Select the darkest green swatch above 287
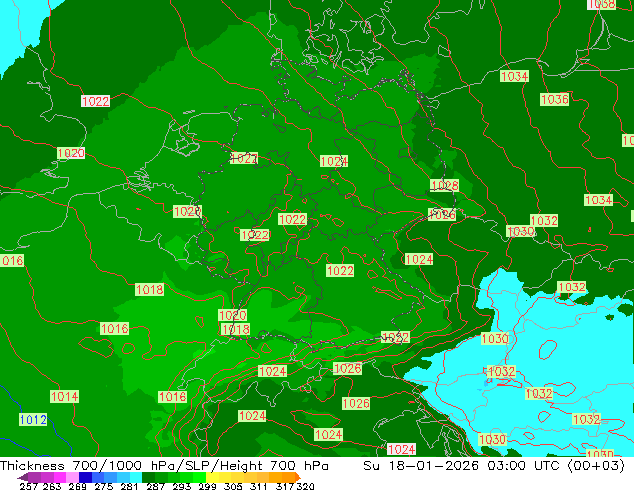The image size is (634, 490). coord(148,477)
